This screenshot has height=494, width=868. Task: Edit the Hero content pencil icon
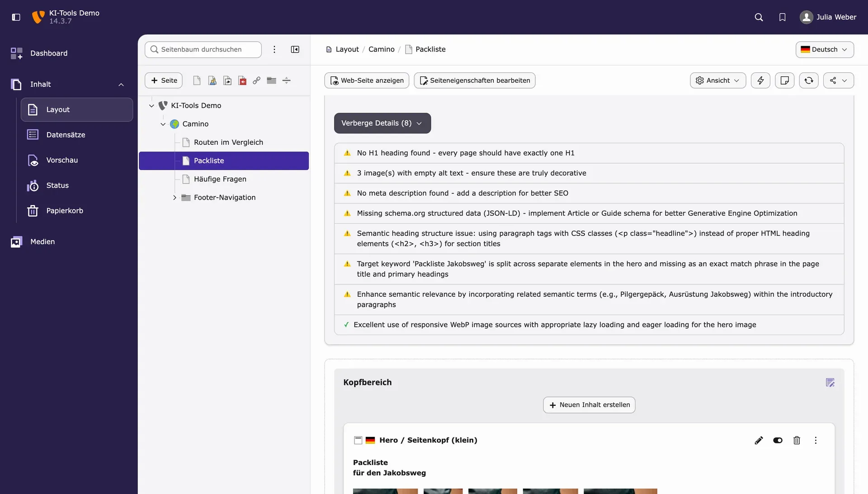[759, 441]
